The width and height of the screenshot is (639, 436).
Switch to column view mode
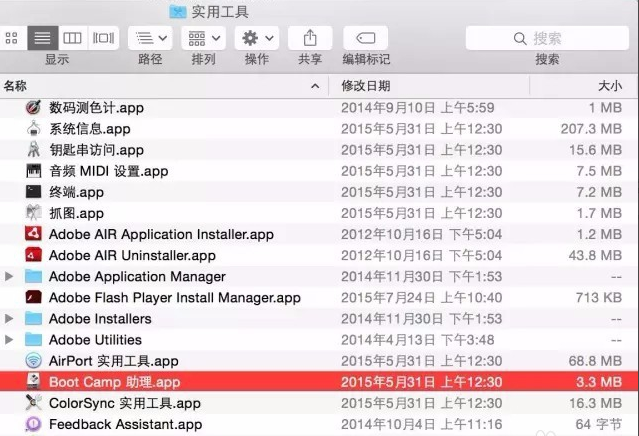pos(72,38)
